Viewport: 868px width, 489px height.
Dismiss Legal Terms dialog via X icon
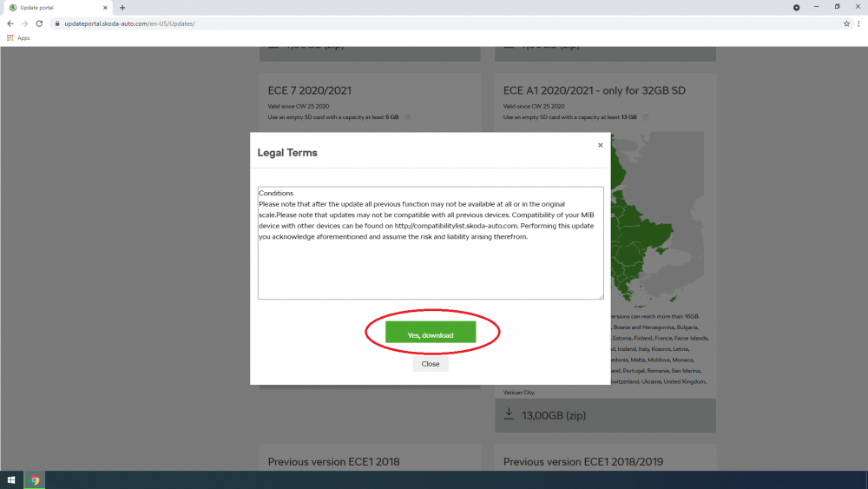pos(600,145)
